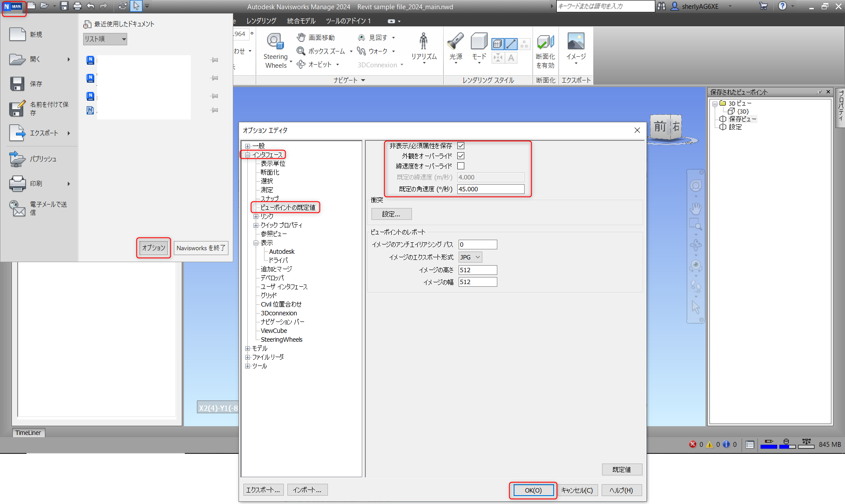Disable 外観をオーバーライド
This screenshot has width=845, height=504.
tap(461, 156)
